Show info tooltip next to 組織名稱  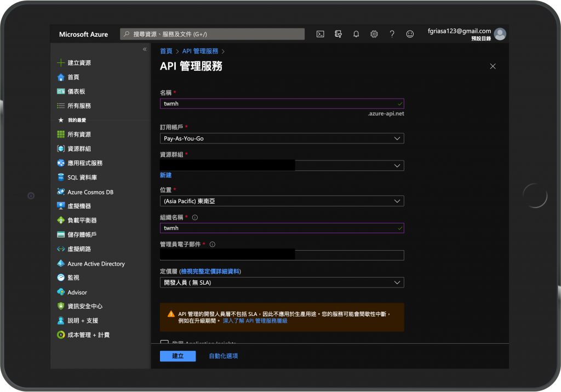(195, 217)
